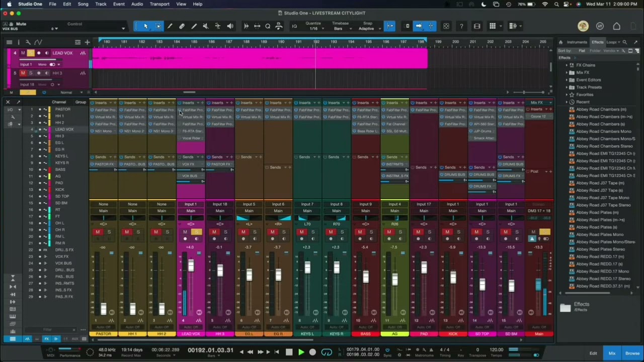Image resolution: width=644 pixels, height=362 pixels.
Task: Toggle Solo on LEAD VOX mixer channel
Action: (196, 232)
